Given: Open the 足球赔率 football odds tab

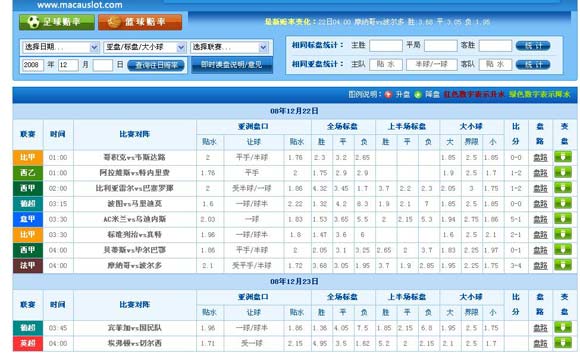Looking at the screenshot, I should click(x=57, y=22).
